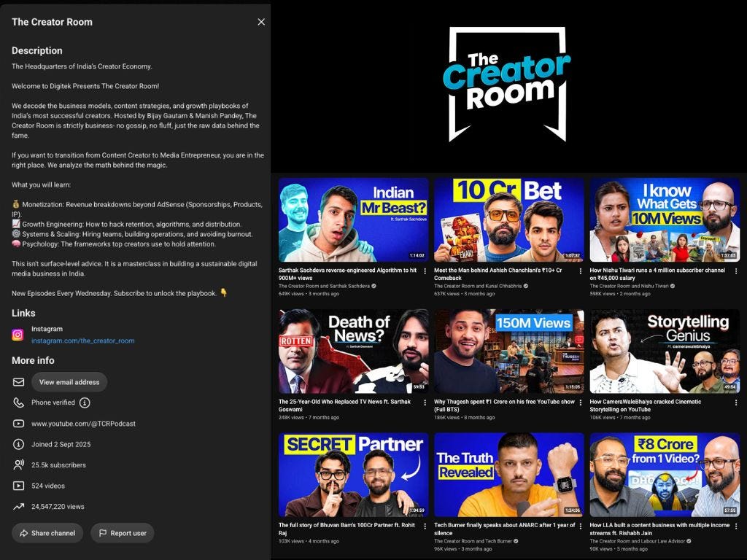The width and height of the screenshot is (747, 560).
Task: Click The Creator Room and Kunal Chhabhria channel name
Action: click(478, 286)
